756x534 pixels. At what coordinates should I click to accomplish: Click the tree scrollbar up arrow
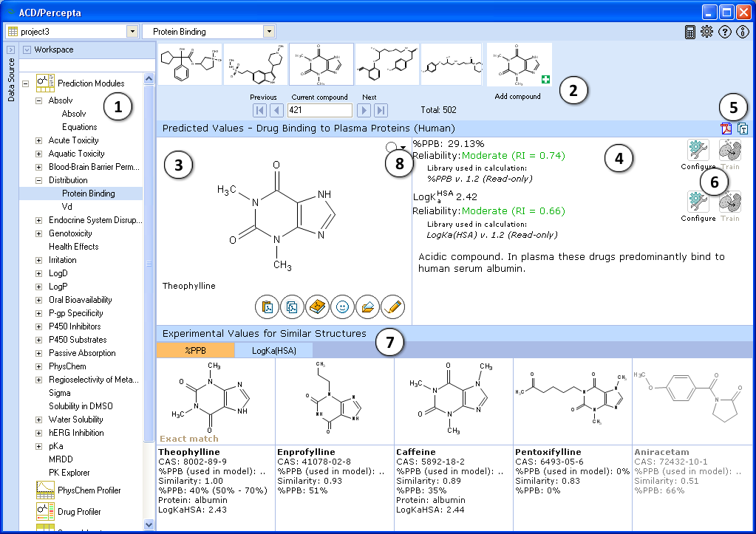[x=149, y=78]
